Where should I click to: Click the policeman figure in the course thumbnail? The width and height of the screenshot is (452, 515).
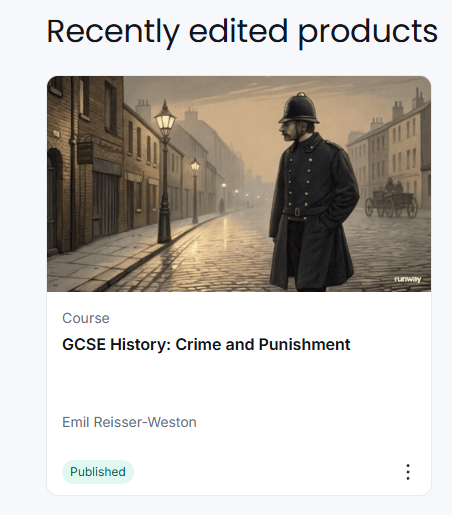(x=312, y=192)
